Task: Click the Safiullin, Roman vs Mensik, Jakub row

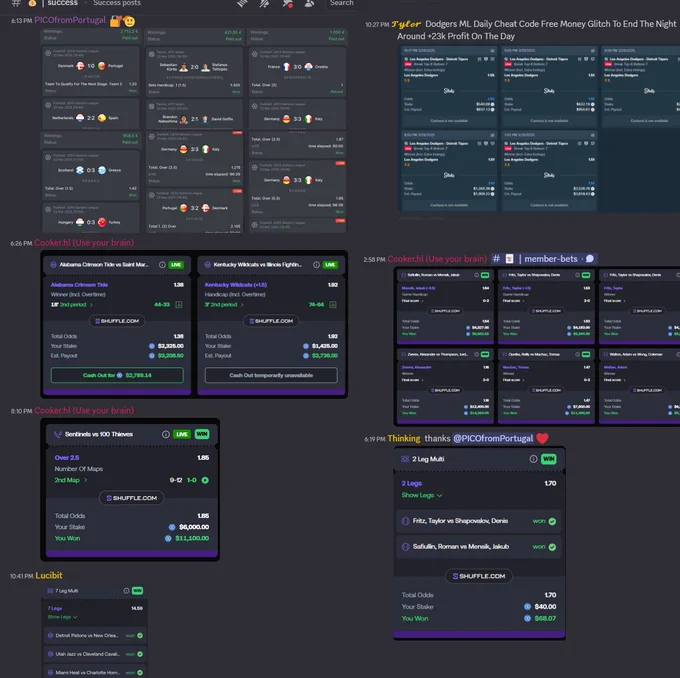Action: coord(479,547)
